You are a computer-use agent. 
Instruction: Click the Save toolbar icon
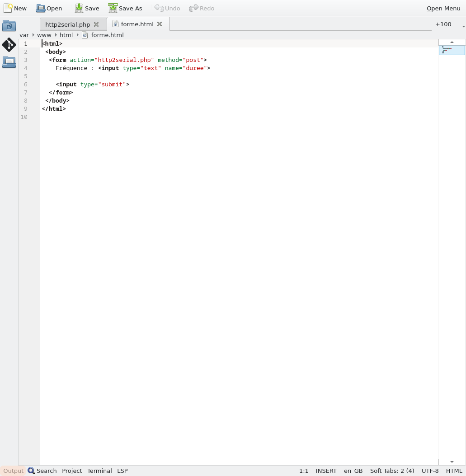[x=79, y=8]
